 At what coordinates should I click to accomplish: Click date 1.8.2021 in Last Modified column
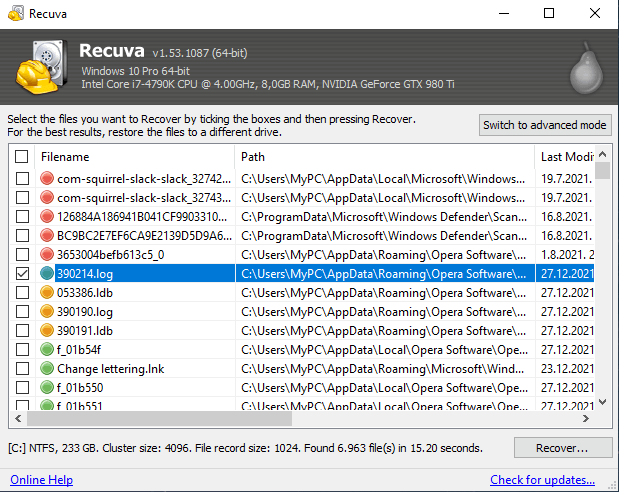point(567,255)
